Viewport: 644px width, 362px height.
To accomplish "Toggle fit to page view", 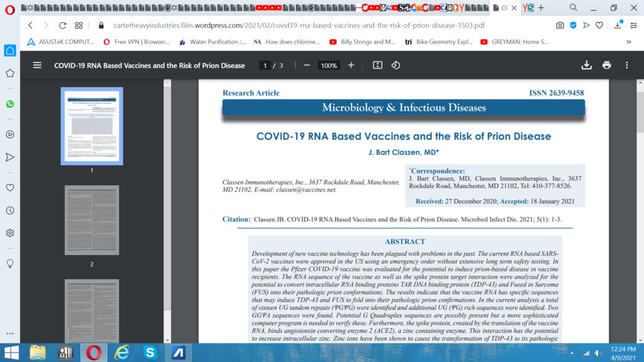I will (377, 65).
